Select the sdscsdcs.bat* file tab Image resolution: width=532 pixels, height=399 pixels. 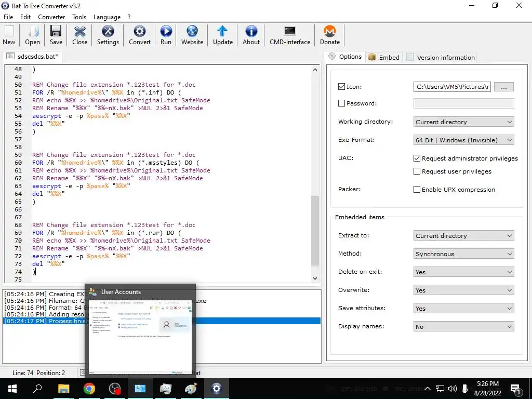(33, 56)
